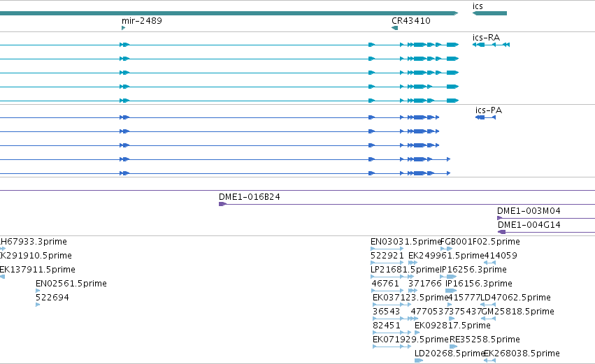Screen dimensions: 595x364
Task: Select the DME1-004G14 feature label
Action: point(529,225)
